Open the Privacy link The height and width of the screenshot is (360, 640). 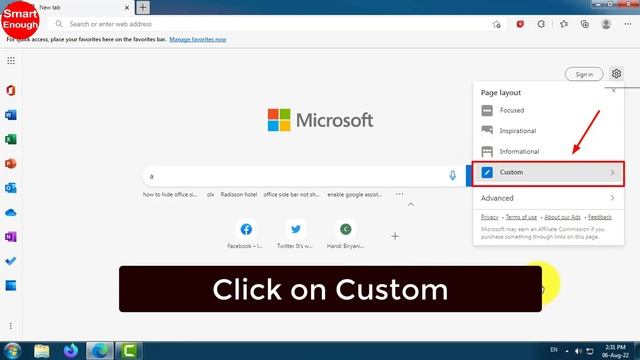pos(489,217)
